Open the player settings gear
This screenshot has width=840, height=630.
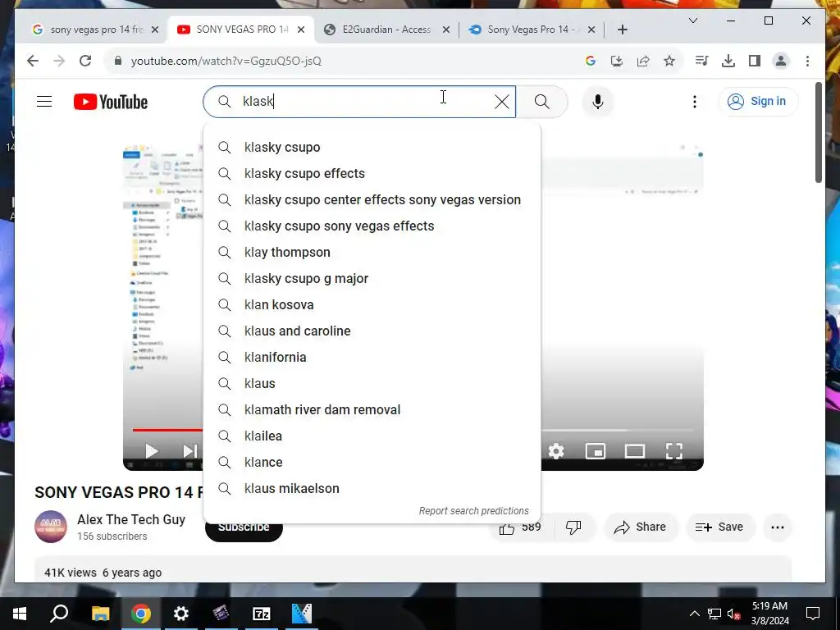556,451
